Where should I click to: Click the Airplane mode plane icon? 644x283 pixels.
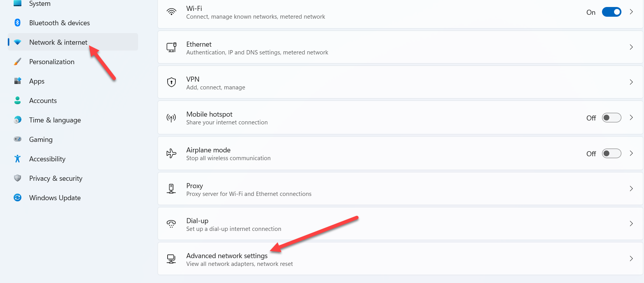(171, 153)
